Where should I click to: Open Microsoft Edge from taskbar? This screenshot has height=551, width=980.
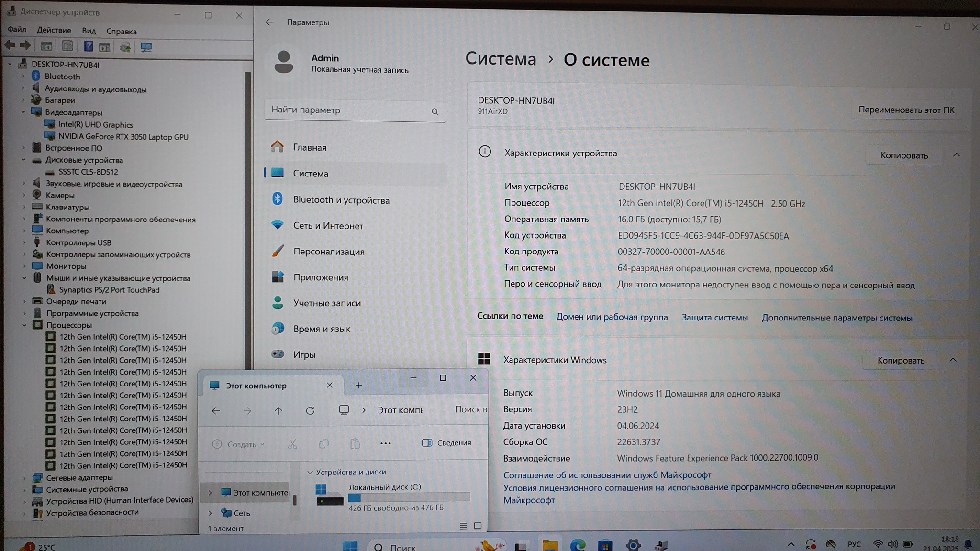point(578,545)
